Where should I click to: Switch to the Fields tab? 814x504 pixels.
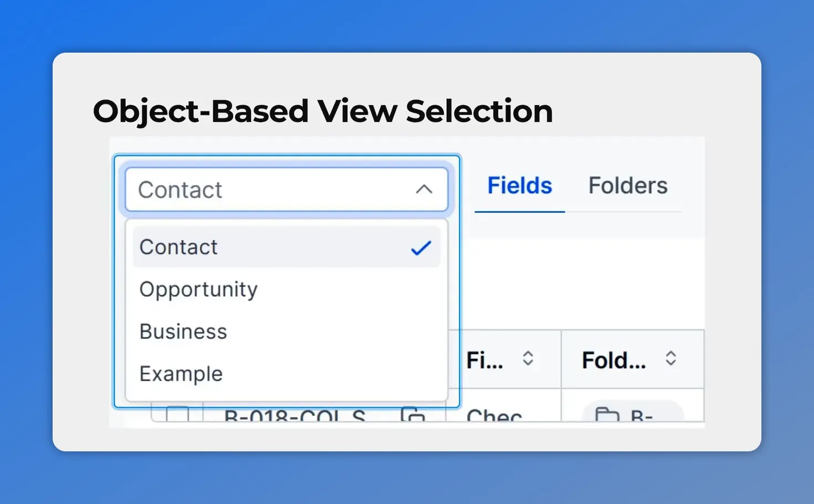click(519, 186)
